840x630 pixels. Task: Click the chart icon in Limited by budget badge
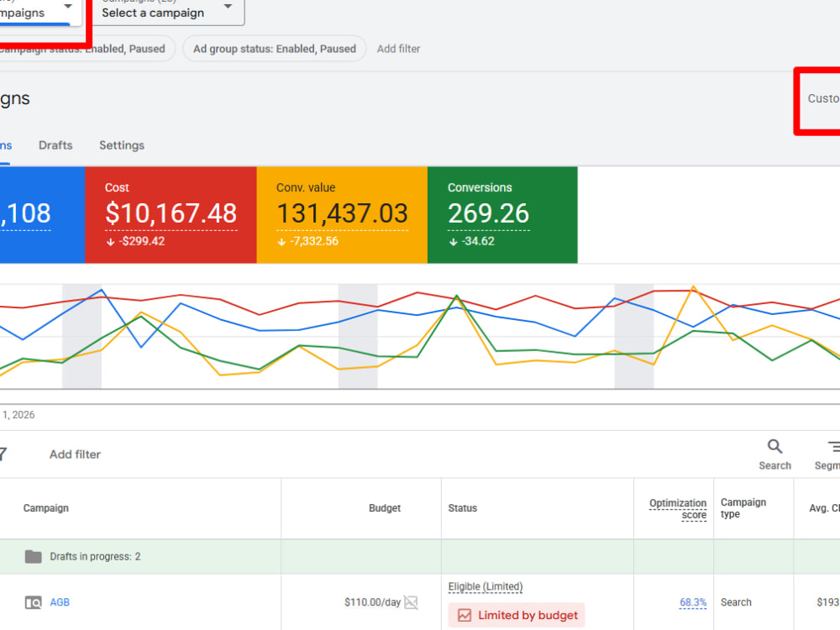click(465, 615)
